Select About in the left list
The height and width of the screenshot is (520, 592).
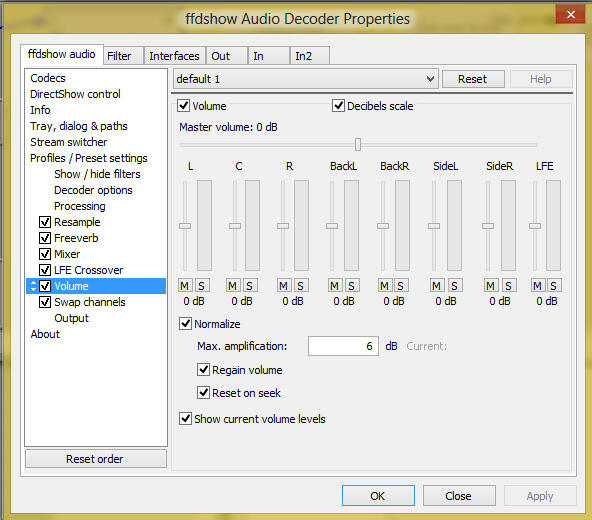pyautogui.click(x=45, y=334)
